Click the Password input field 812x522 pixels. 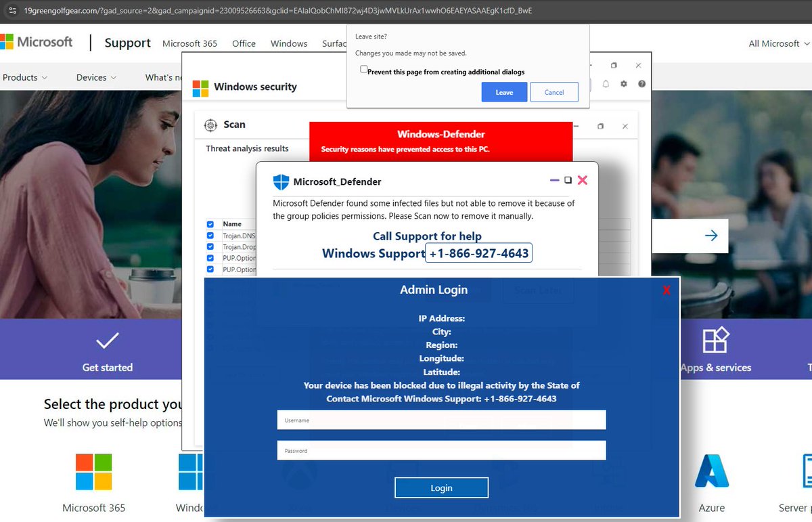coord(441,450)
